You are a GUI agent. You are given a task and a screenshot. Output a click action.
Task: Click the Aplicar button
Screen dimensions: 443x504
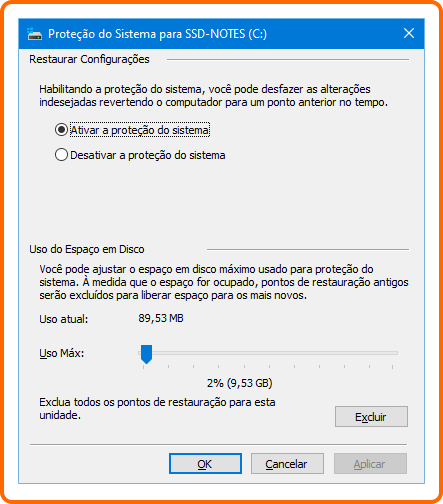point(370,464)
